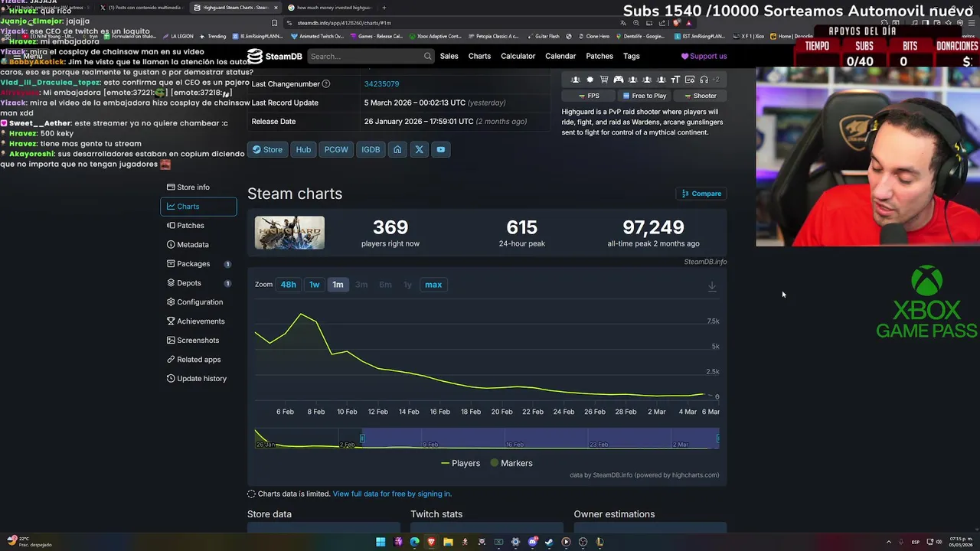Open the Steam Store button
The width and height of the screenshot is (980, 551).
point(267,149)
